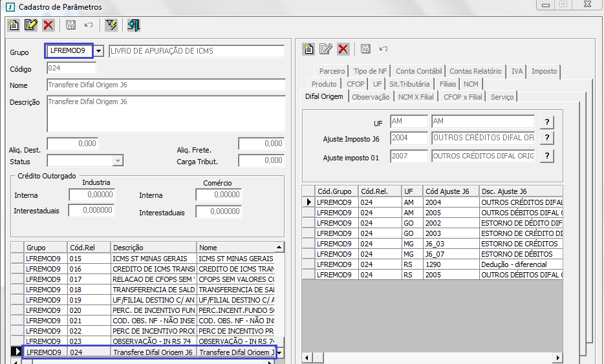
Task: Open the Grupo dropdown arrow
Action: tap(99, 51)
